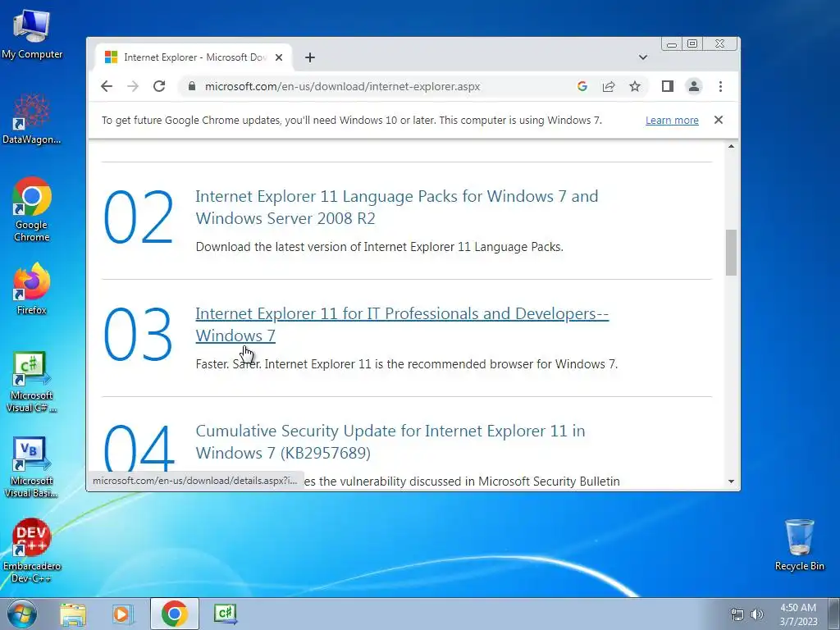Open Visual C# from the taskbar
The height and width of the screenshot is (630, 840).
coord(225,614)
